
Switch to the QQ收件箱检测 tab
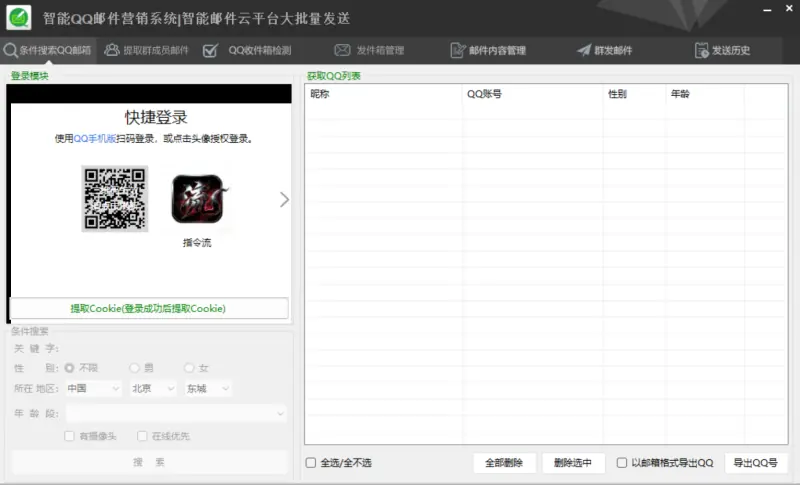[247, 50]
